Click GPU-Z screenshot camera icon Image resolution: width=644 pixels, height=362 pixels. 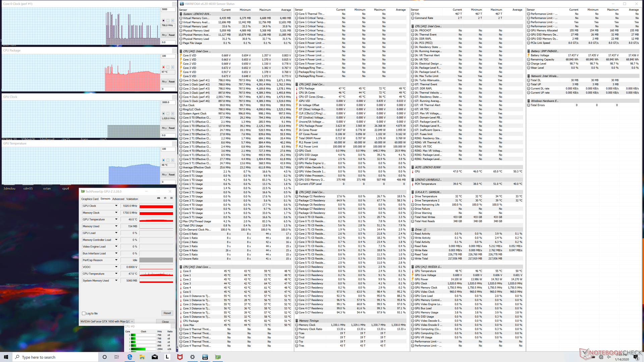point(159,198)
